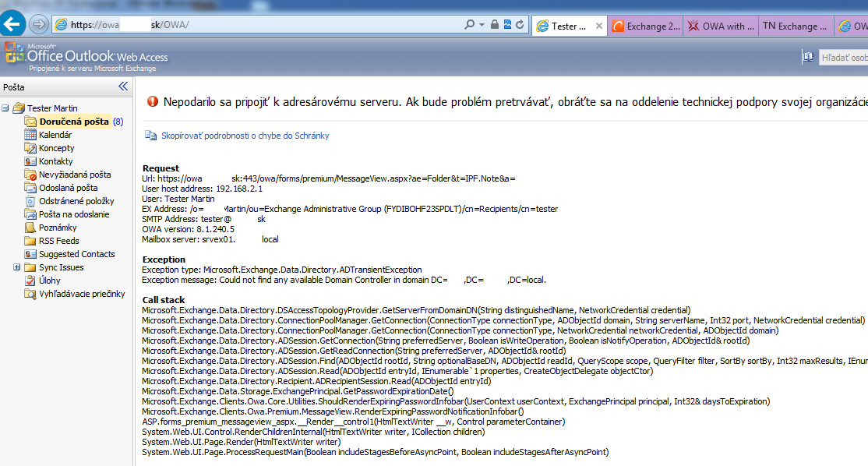Viewport: 868px width, 466px height.
Task: Click the unread count (8) beside inbox
Action: click(118, 122)
